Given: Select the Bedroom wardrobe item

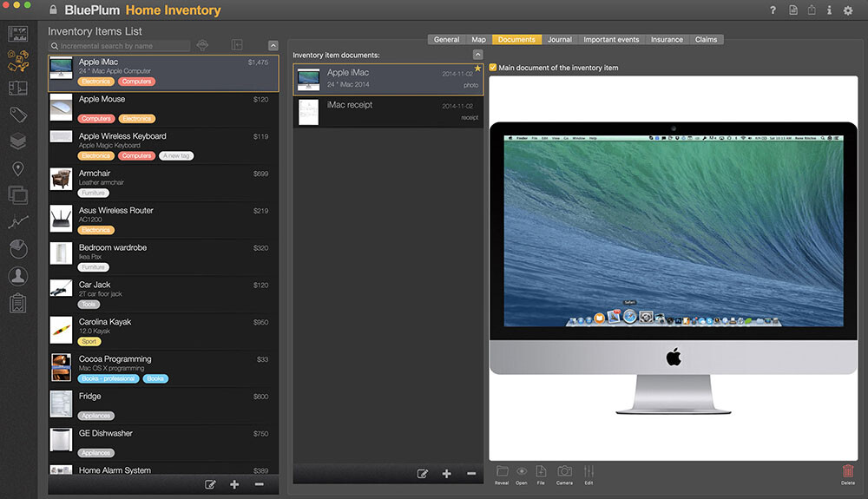Looking at the screenshot, I should (x=163, y=257).
